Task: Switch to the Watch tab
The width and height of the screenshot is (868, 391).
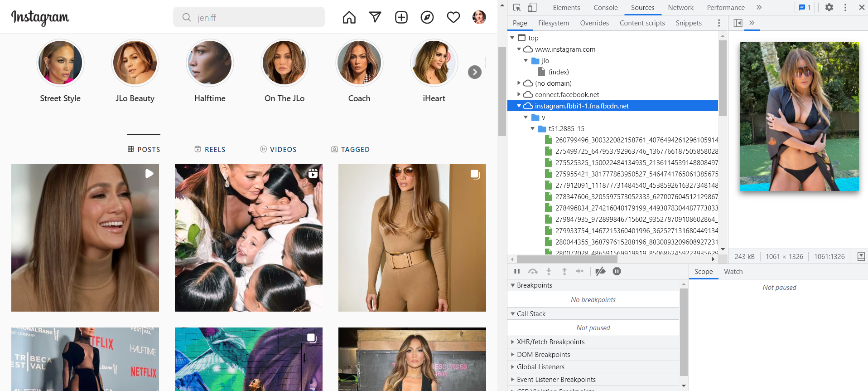Action: pyautogui.click(x=733, y=271)
